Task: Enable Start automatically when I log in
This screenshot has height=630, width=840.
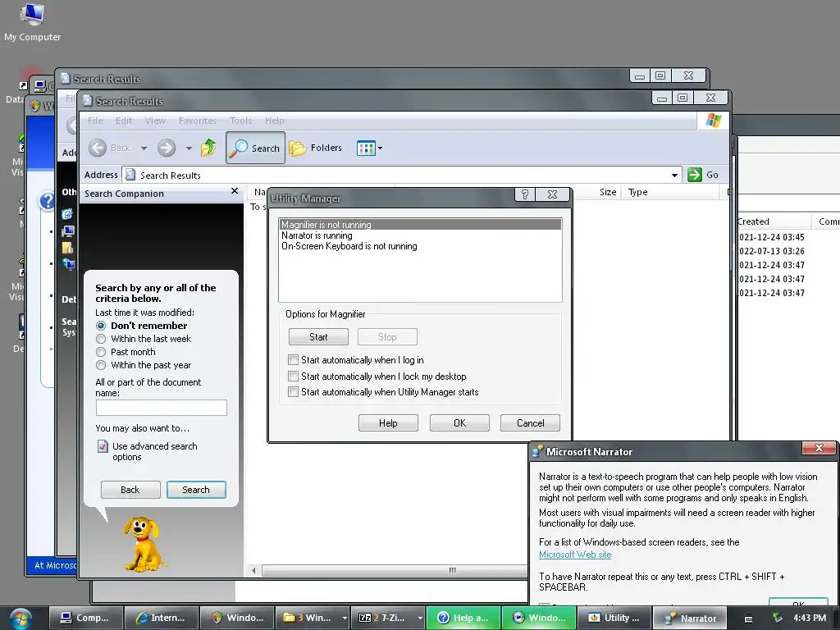Action: coord(293,360)
